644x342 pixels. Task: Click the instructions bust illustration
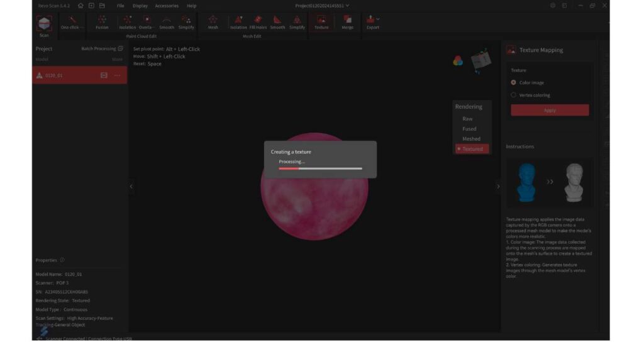(550, 182)
